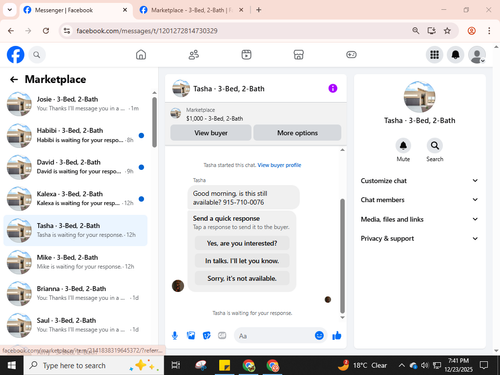Open the Facebook logo home link
This screenshot has height=375, width=500.
(15, 55)
